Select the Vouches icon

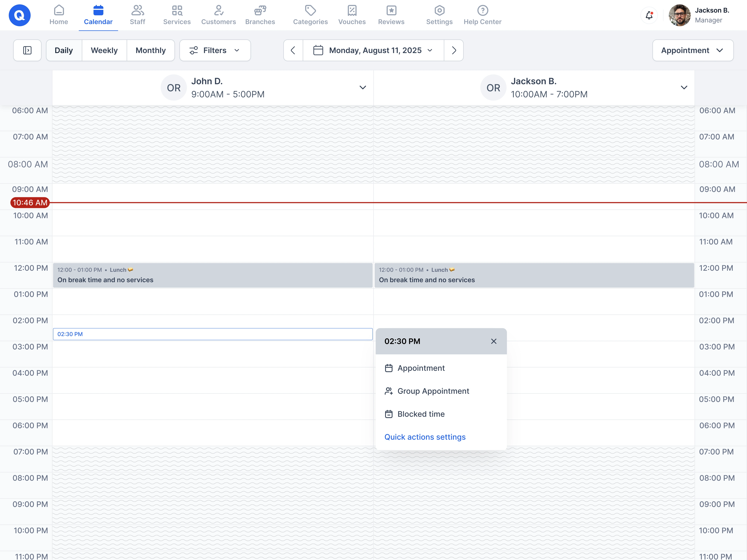point(352,15)
